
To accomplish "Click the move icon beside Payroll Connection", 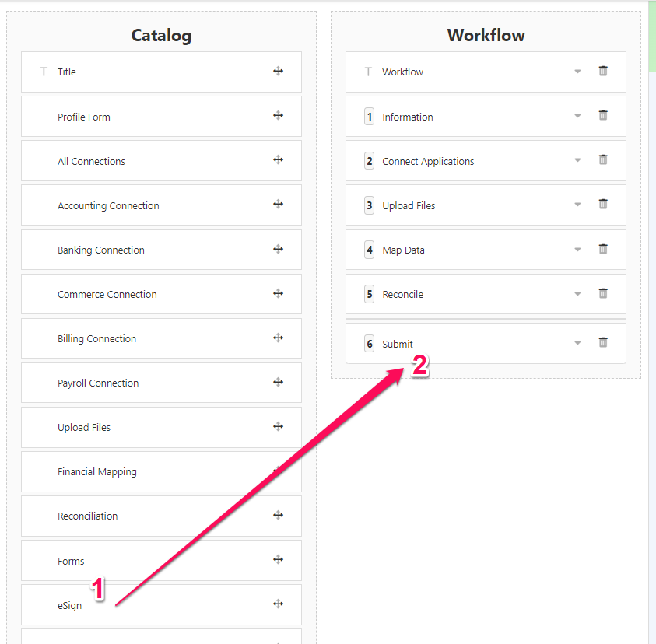I will 278,382.
